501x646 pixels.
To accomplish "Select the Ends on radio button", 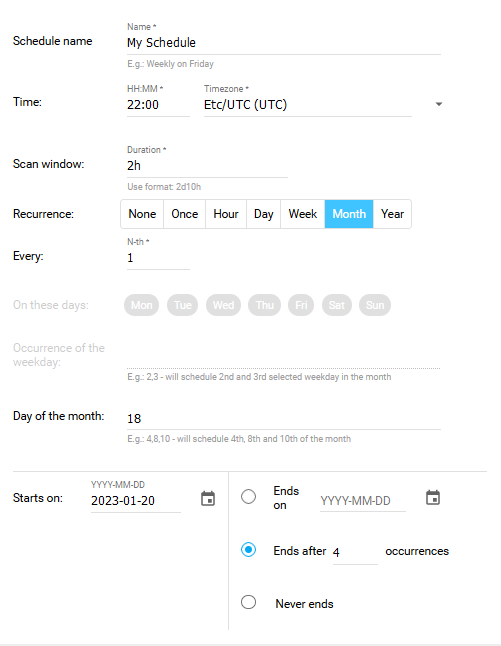I will (248, 496).
